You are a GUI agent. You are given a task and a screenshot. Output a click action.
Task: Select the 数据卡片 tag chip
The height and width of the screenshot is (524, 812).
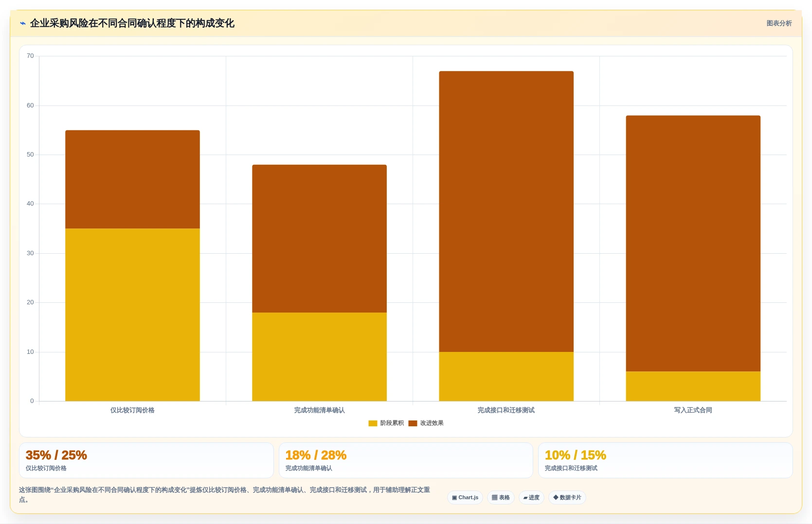pos(567,498)
